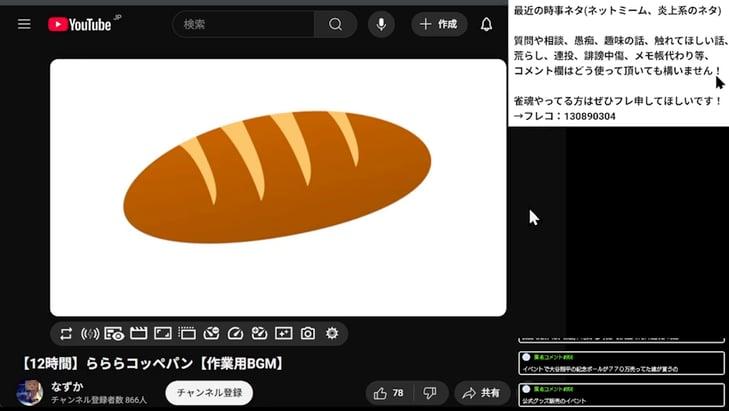Take a screenshot with the camera icon
This screenshot has width=729, height=411.
(308, 333)
